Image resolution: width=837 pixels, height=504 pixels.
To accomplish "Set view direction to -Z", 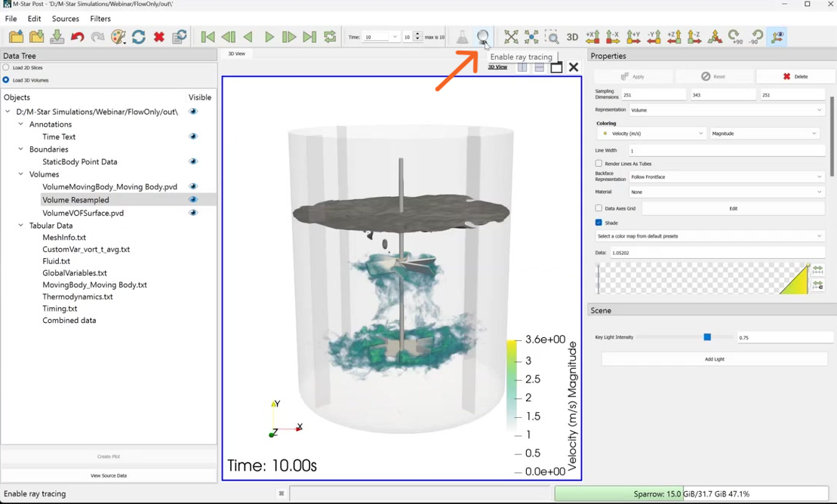I will [694, 37].
